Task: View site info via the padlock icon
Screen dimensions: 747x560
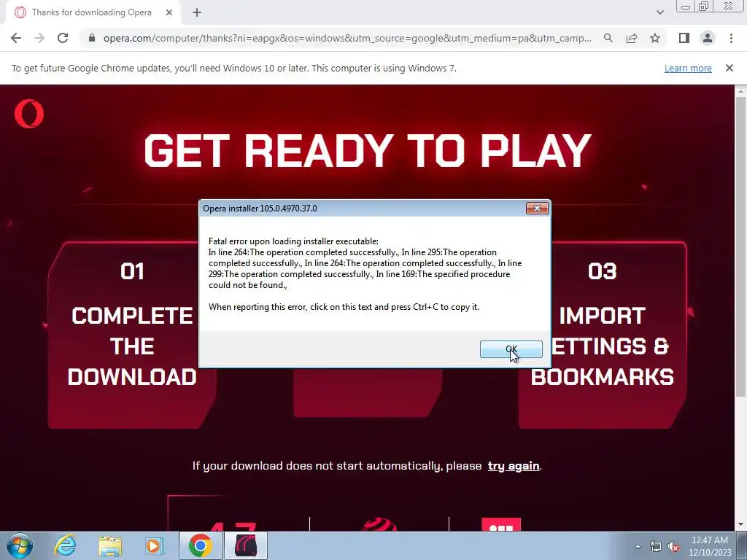Action: [x=92, y=38]
